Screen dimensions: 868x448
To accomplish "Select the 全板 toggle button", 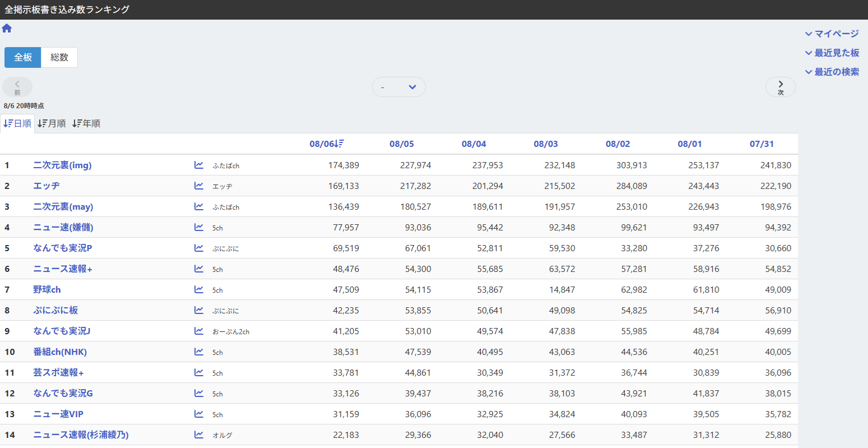I will point(23,57).
